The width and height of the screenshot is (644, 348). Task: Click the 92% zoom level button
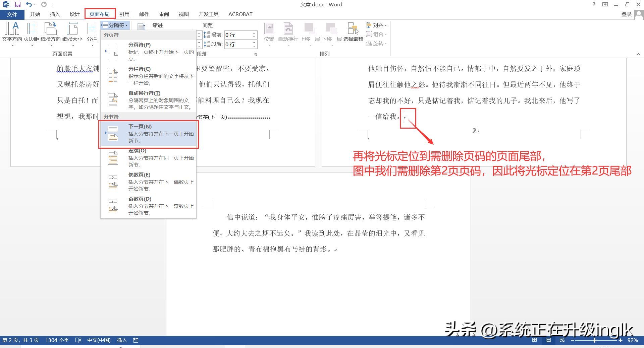633,340
